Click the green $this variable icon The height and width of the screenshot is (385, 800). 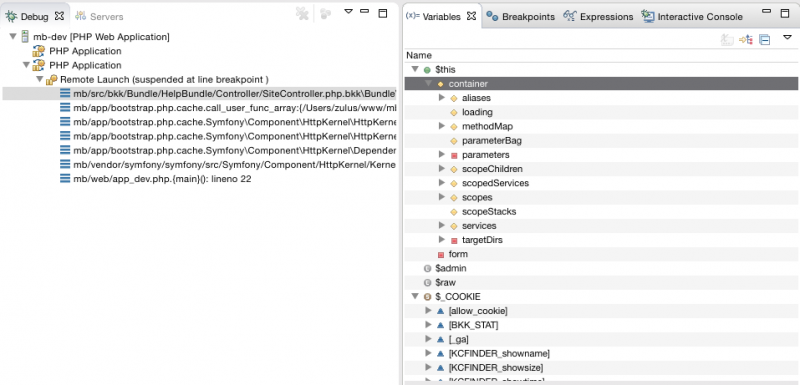(x=428, y=70)
